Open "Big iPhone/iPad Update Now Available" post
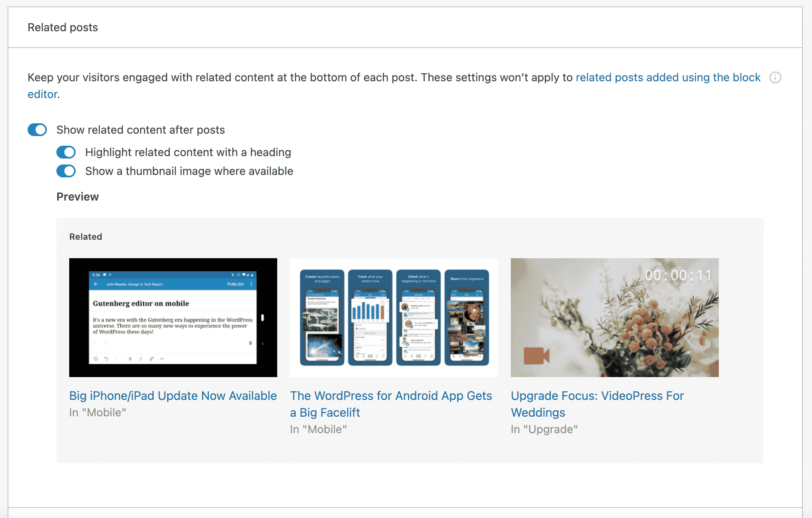The height and width of the screenshot is (518, 812). (x=173, y=396)
